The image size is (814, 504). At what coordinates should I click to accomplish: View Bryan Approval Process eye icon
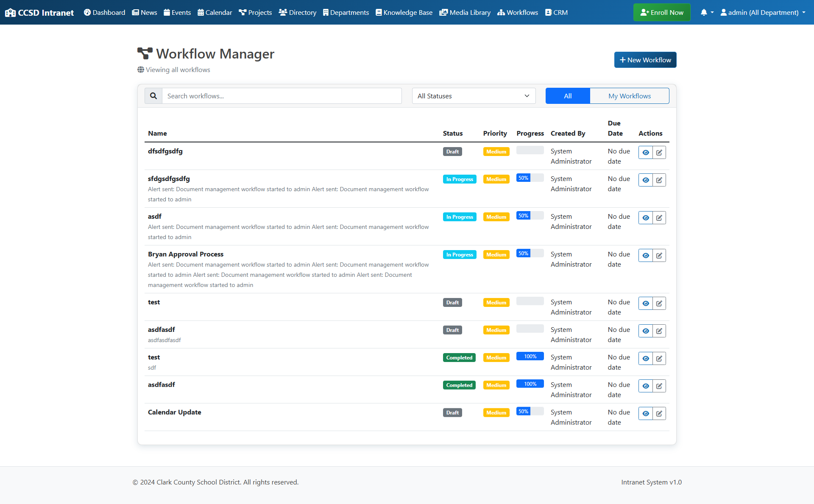(x=645, y=255)
